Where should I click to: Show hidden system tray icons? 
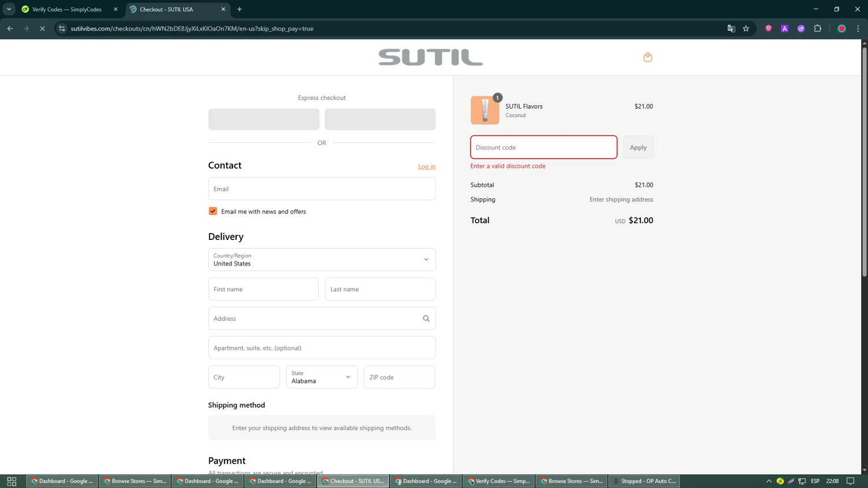click(769, 481)
